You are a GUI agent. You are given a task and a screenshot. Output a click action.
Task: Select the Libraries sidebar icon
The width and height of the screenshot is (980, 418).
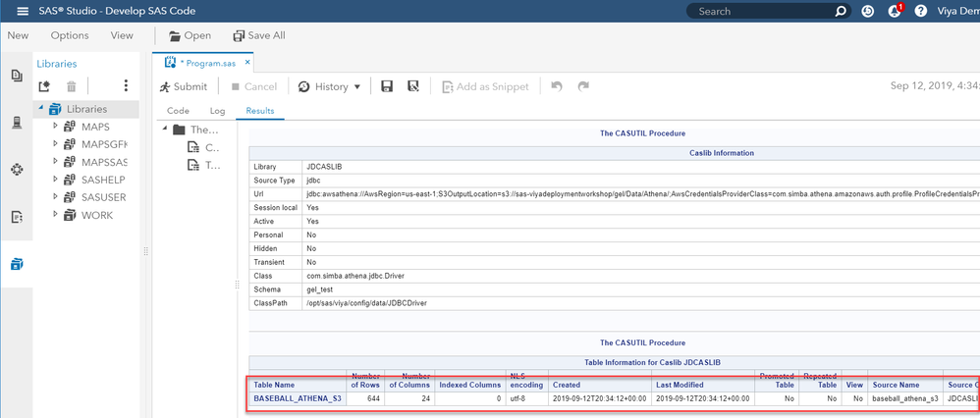pyautogui.click(x=17, y=264)
